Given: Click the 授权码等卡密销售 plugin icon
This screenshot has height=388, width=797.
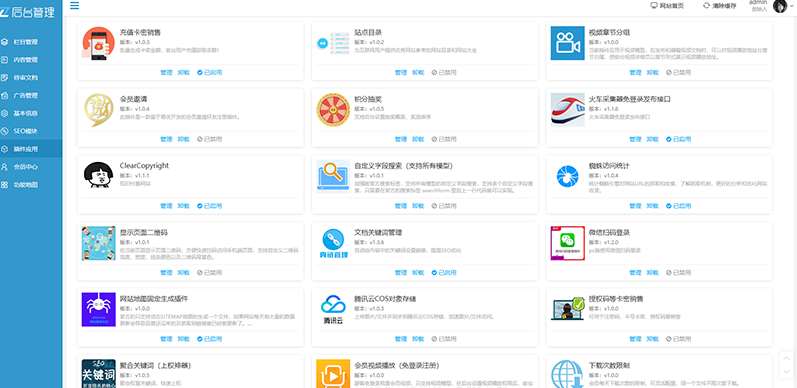Looking at the screenshot, I should coord(567,310).
